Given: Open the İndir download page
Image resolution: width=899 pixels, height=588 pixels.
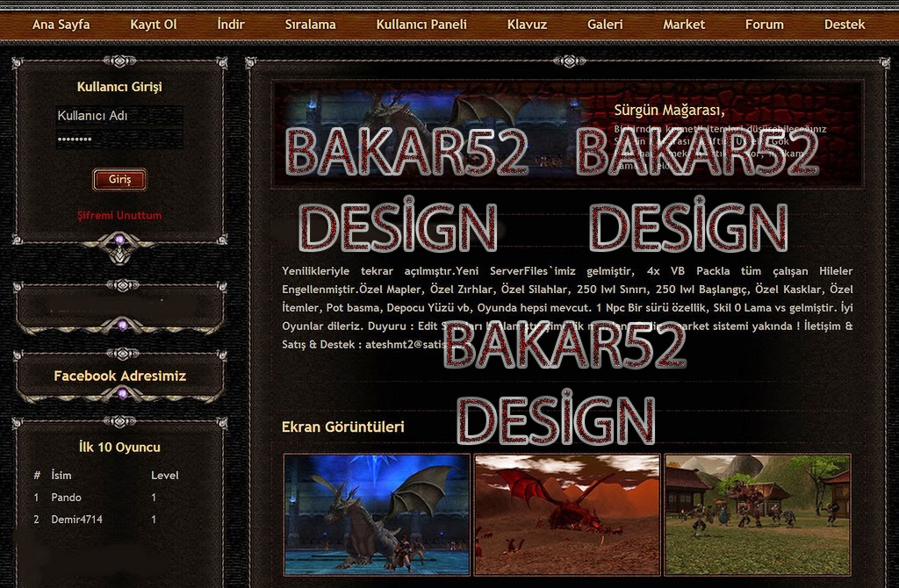Looking at the screenshot, I should pos(231,25).
